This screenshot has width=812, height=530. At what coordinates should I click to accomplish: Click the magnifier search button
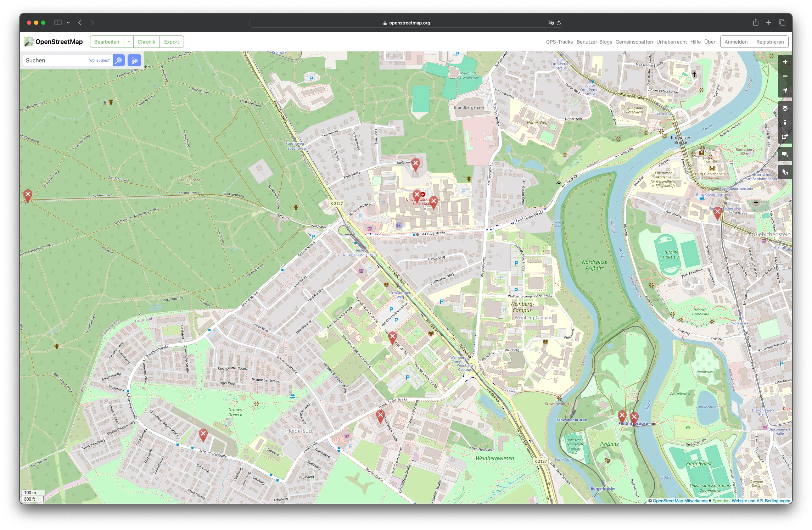point(119,61)
